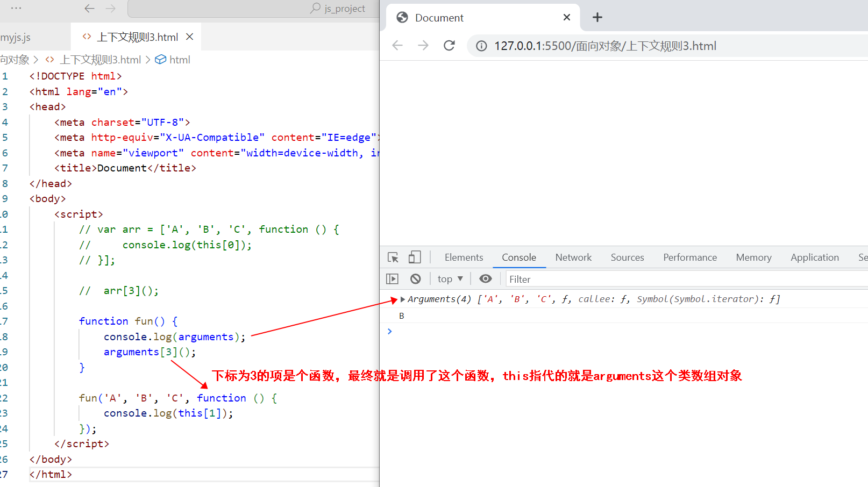Click the <!DOCTYPE html> line
Screen dimensions: 868x487
75,76
